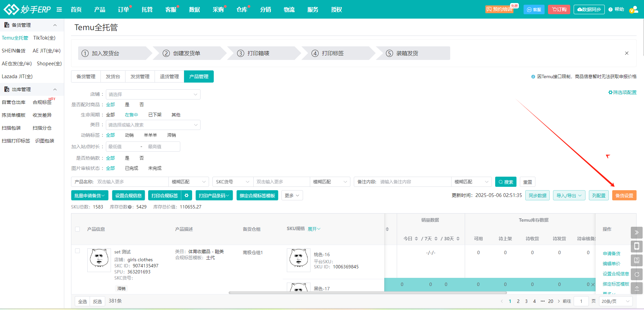Open gear settings beside 打印合规标签

187,195
